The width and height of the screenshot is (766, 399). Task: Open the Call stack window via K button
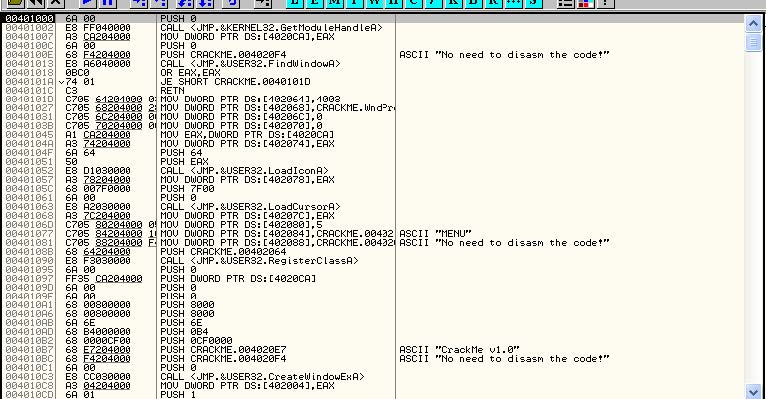[453, 2]
